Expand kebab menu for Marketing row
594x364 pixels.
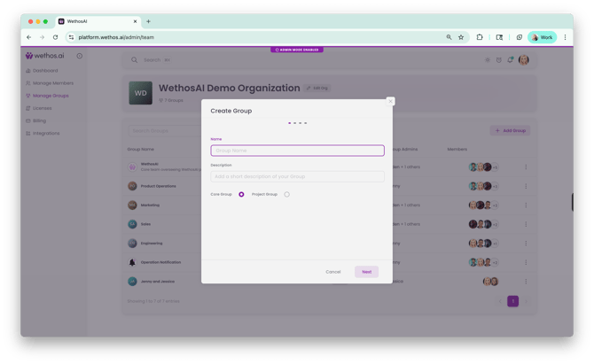tap(525, 205)
